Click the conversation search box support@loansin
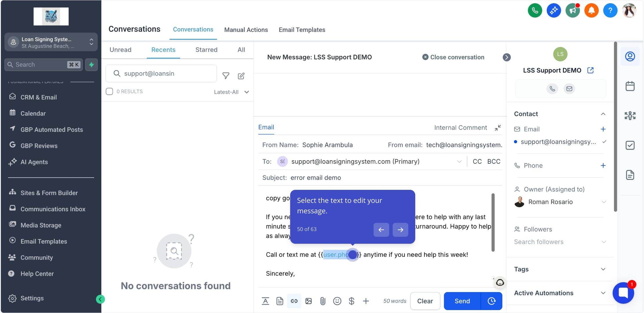 (x=161, y=74)
